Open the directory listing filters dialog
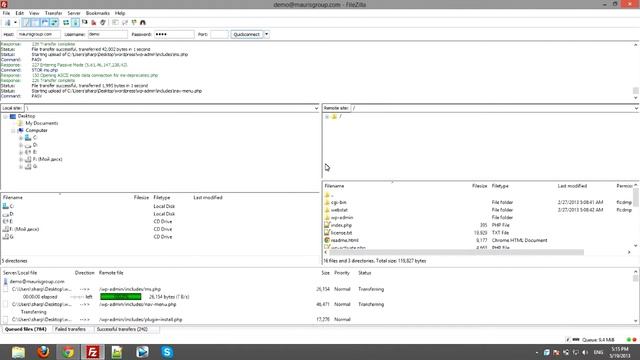This screenshot has height=360, width=640. (x=115, y=22)
